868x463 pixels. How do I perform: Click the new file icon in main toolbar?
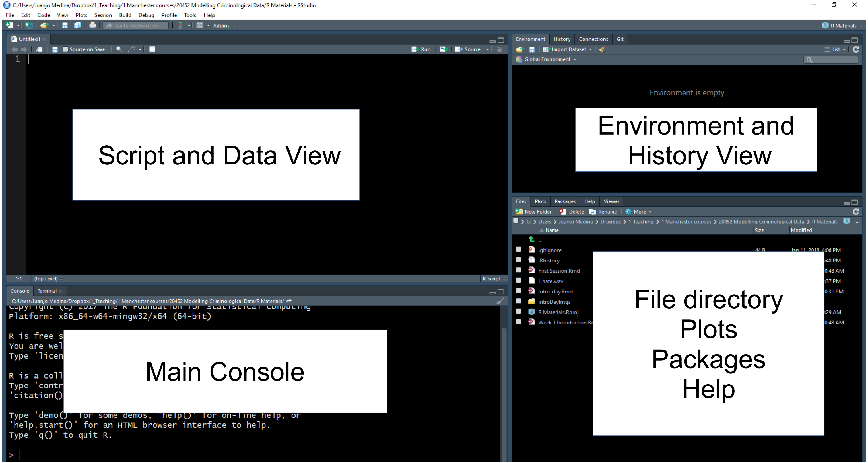9,25
